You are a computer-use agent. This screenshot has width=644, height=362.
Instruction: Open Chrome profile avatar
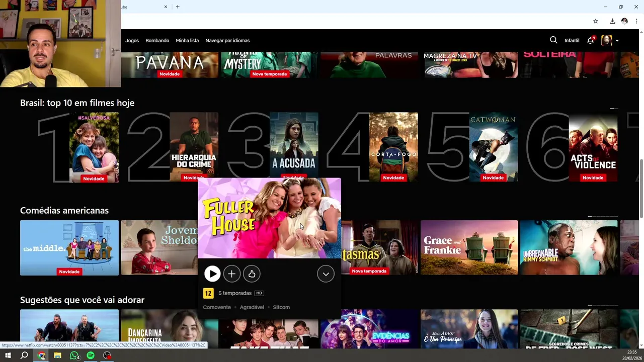pos(624,21)
